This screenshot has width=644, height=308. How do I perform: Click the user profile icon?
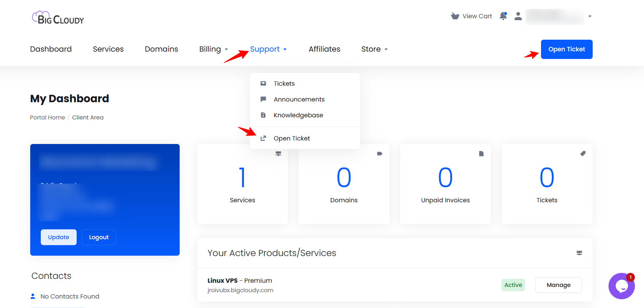coord(518,16)
